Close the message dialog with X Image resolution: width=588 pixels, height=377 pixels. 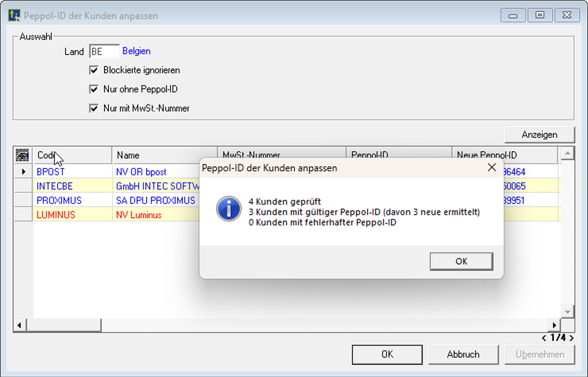492,168
